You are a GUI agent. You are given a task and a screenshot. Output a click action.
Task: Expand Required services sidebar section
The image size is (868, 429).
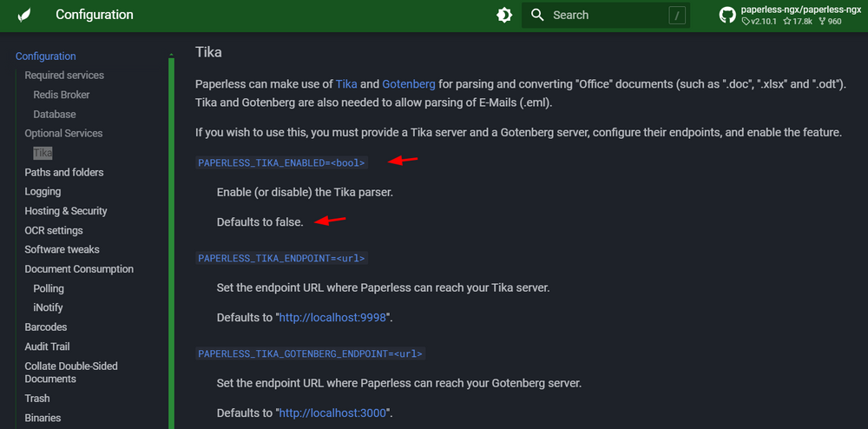pos(64,76)
